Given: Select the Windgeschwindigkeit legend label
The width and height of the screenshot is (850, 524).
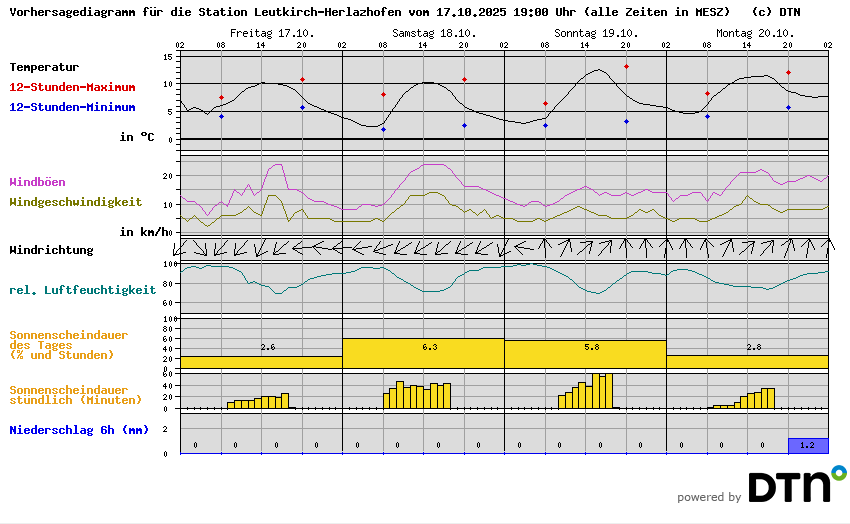Looking at the screenshot, I should pyautogui.click(x=76, y=202).
